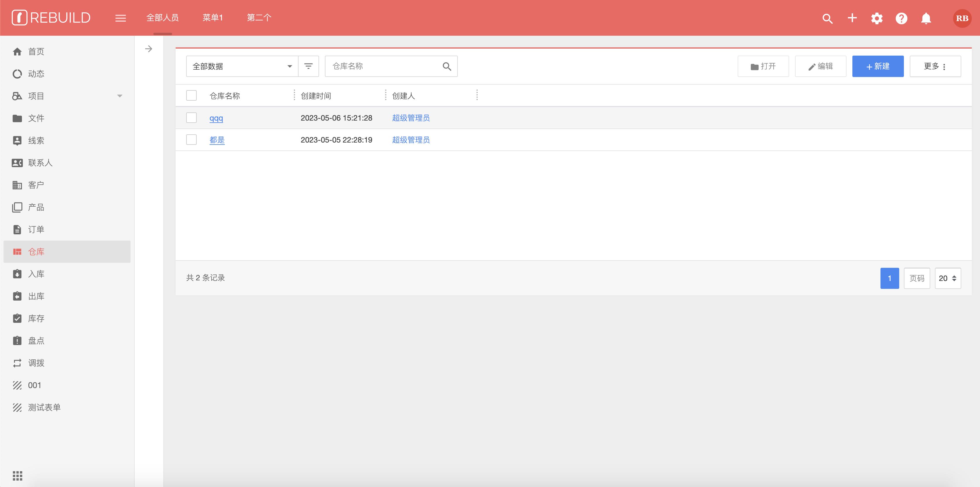The width and height of the screenshot is (980, 487).
Task: Open the qqq warehouse record link
Action: tap(216, 118)
